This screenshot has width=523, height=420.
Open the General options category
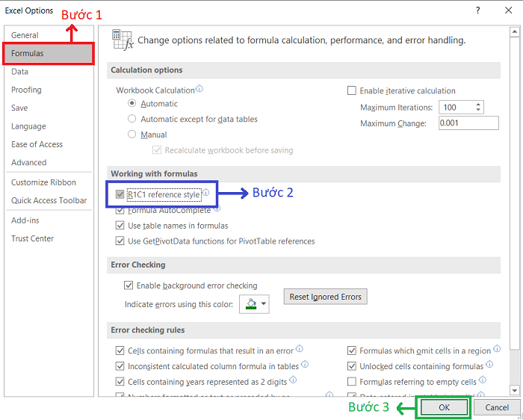point(49,35)
